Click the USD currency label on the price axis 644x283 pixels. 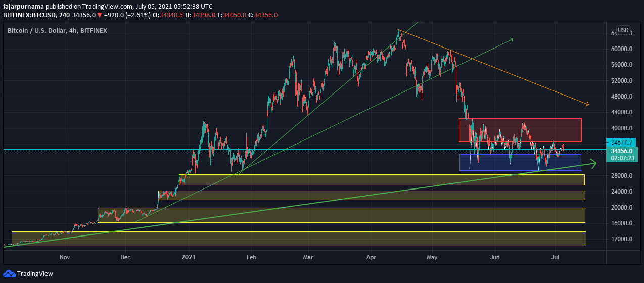(x=623, y=30)
